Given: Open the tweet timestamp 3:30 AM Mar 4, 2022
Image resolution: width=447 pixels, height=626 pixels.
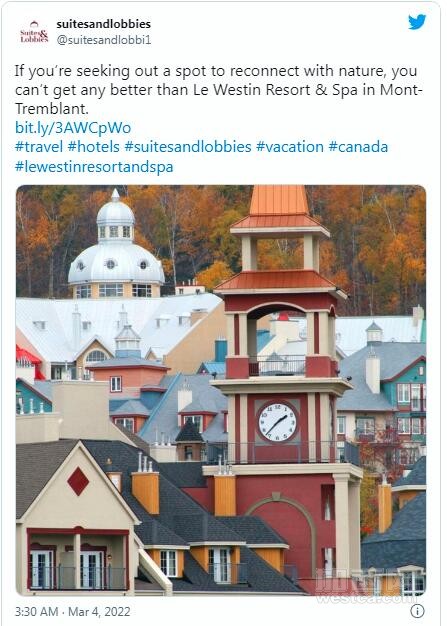Looking at the screenshot, I should [73, 612].
